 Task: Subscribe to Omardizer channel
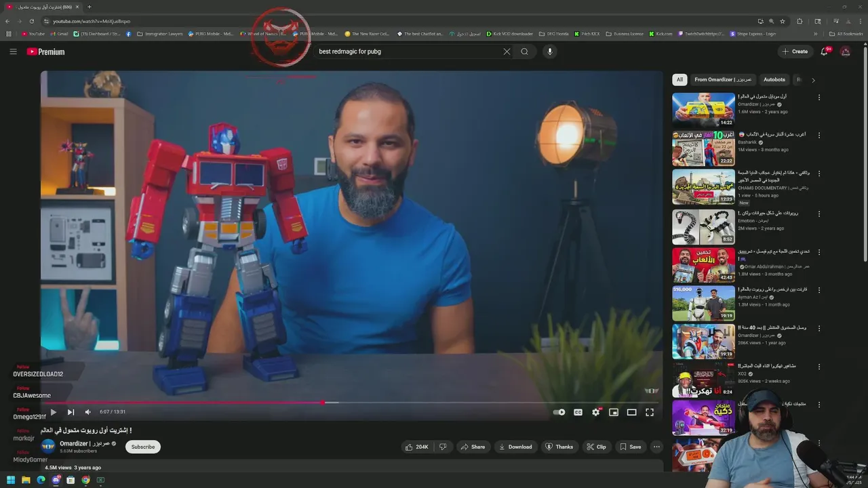(143, 447)
